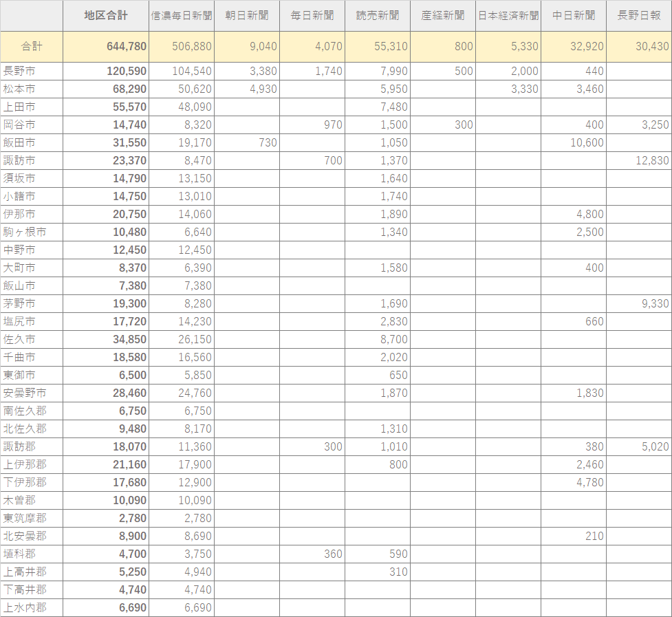Click the 埴科郡 row label
672x617 pixels.
(32, 554)
